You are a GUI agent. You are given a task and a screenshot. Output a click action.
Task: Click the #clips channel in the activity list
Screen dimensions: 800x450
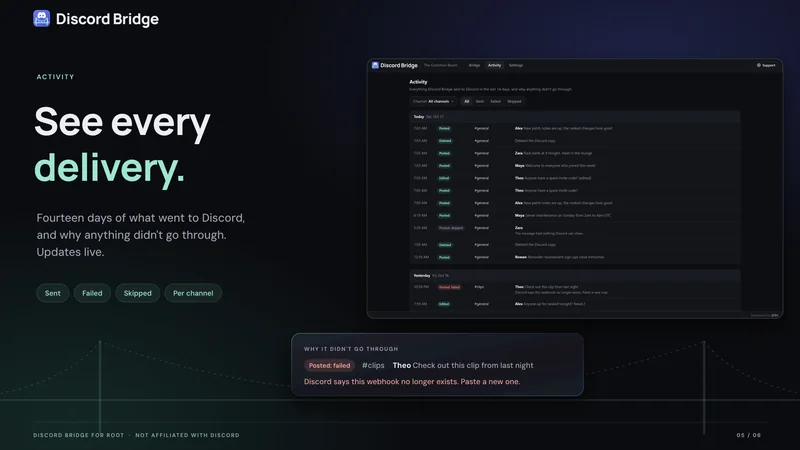pos(479,287)
